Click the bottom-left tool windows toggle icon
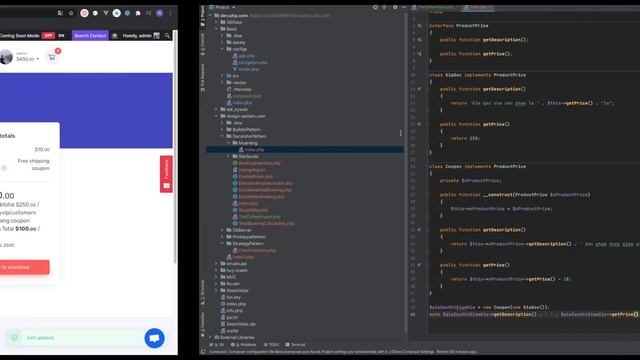This screenshot has width=640, height=360. pyautogui.click(x=203, y=351)
